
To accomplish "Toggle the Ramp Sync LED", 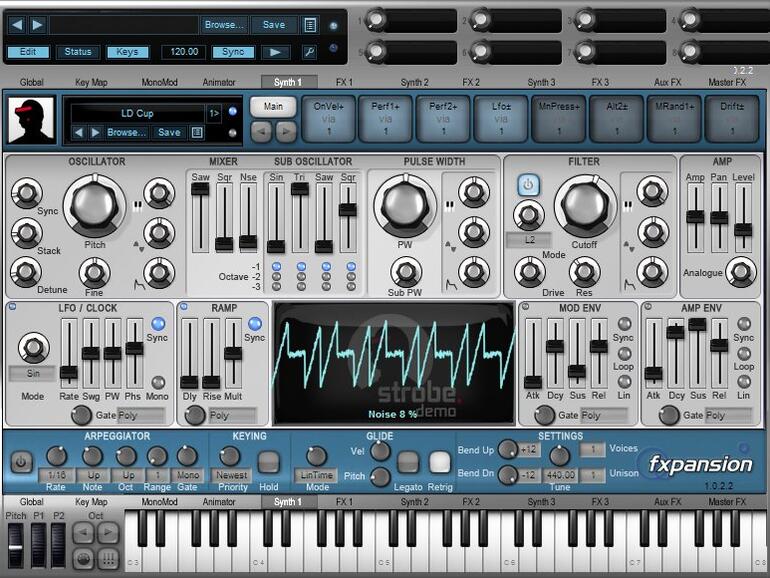I will click(x=255, y=324).
